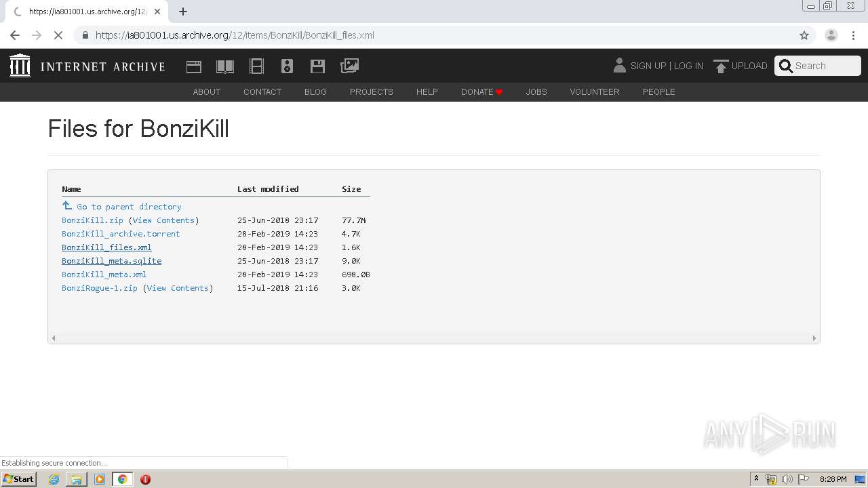
Task: Download BonziRogue-1.zip link
Action: (100, 288)
